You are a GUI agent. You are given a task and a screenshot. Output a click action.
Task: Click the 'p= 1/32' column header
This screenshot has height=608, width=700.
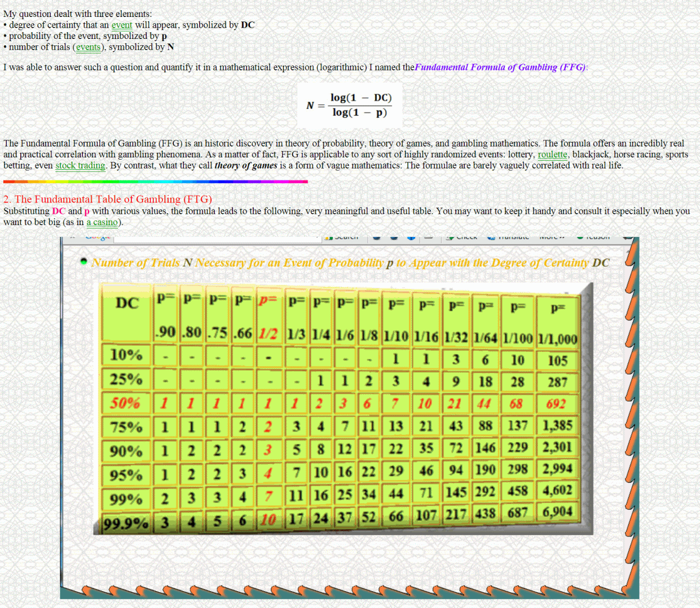pyautogui.click(x=456, y=319)
